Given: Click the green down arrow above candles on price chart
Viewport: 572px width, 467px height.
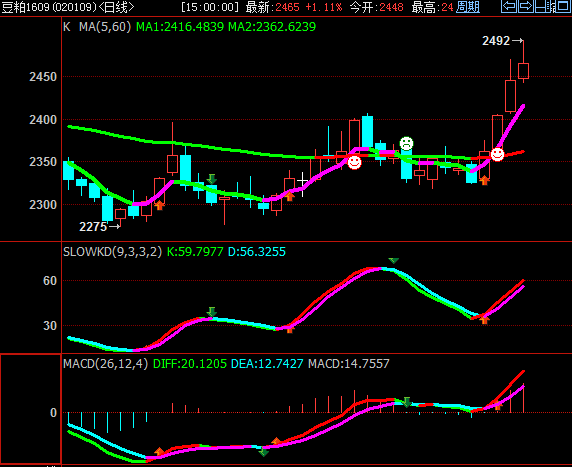Looking at the screenshot, I should pyautogui.click(x=212, y=179).
